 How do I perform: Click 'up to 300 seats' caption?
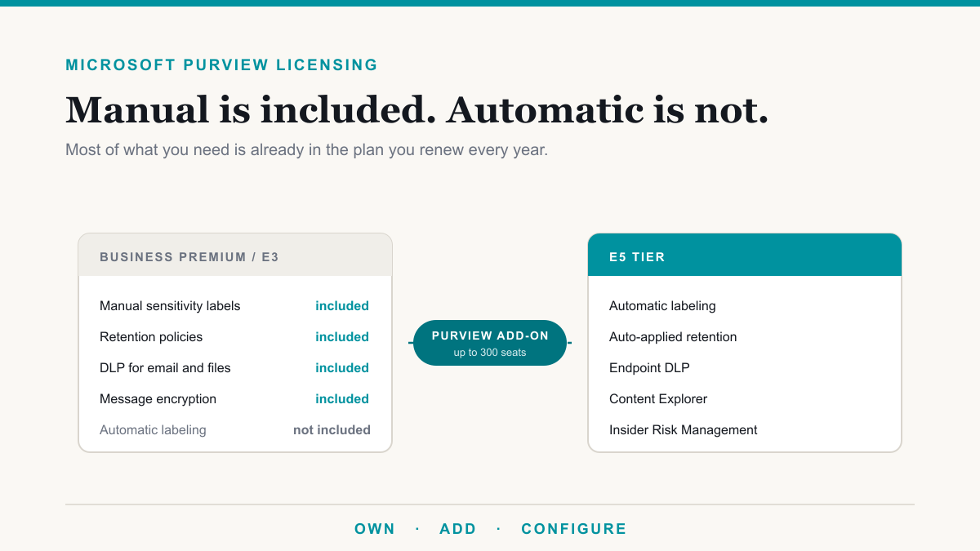490,353
